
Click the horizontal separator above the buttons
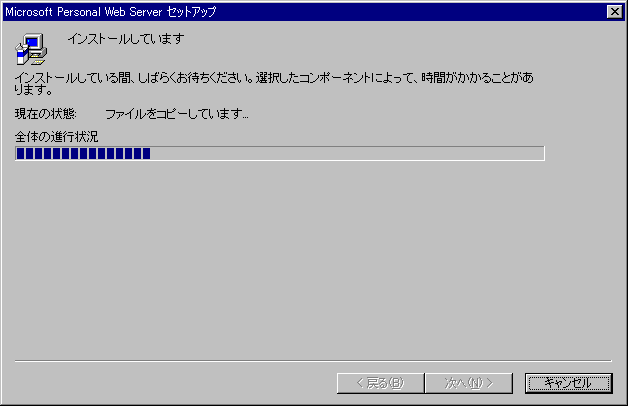(x=313, y=361)
